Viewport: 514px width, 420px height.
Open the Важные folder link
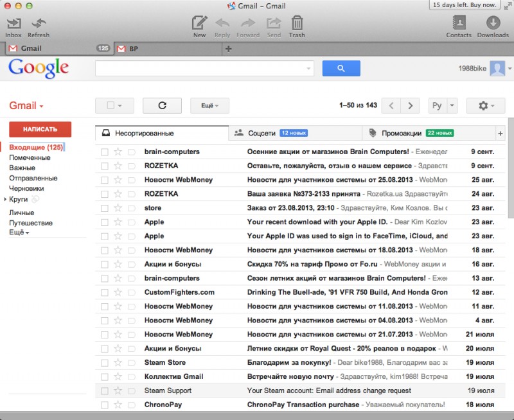coord(22,168)
